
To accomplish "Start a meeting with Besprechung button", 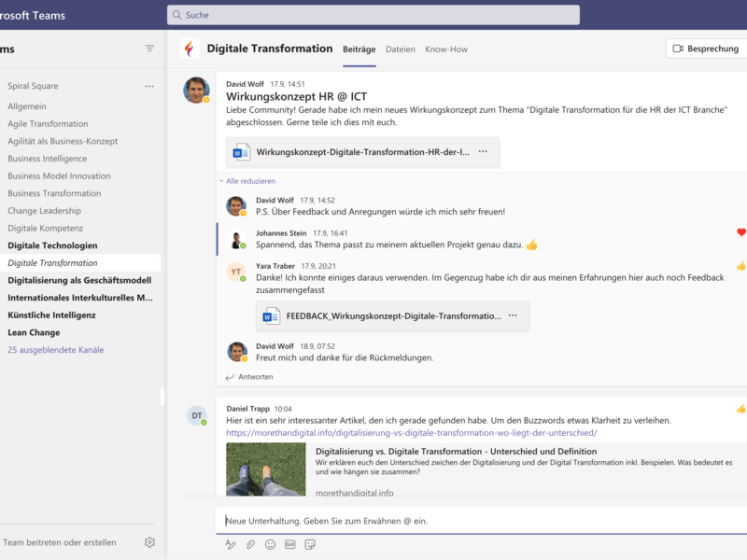I will [706, 49].
